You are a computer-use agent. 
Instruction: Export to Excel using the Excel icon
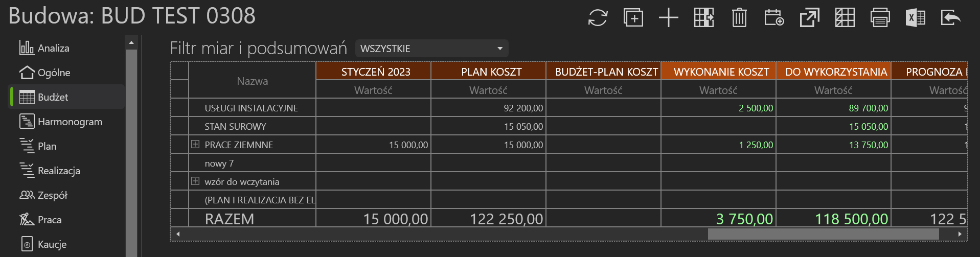[x=915, y=18]
